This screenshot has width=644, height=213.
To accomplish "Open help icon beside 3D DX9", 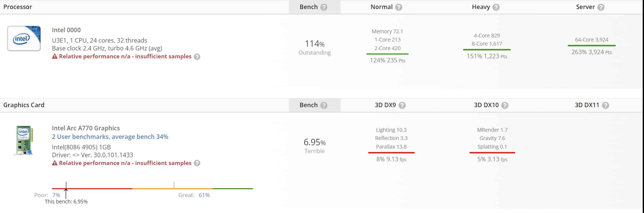I will [x=402, y=105].
